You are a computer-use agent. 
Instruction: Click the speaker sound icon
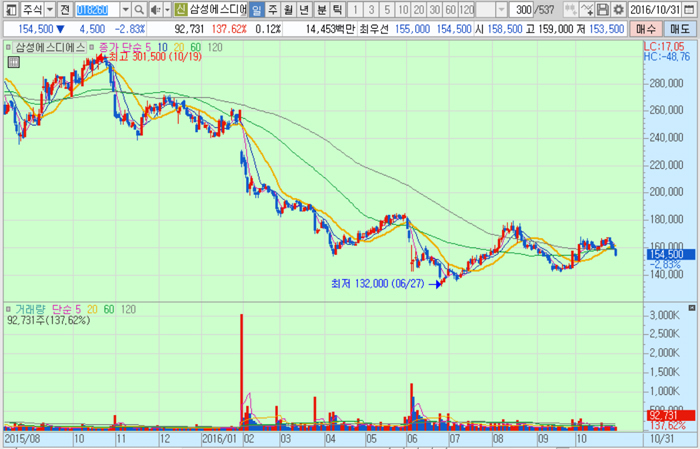(154, 9)
